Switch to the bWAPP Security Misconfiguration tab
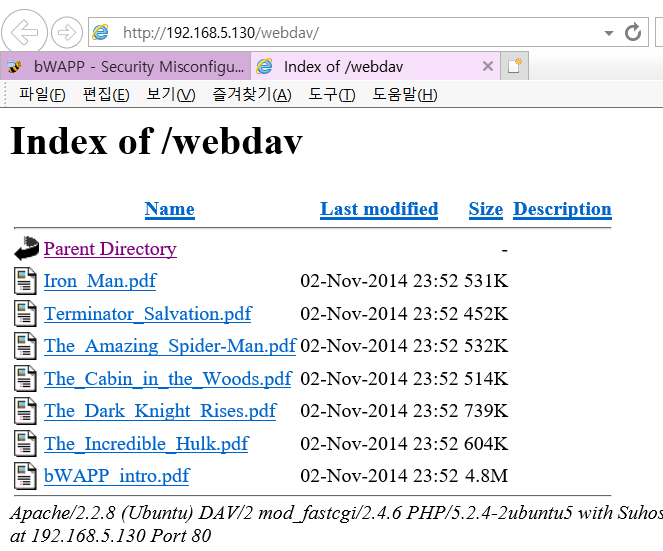 tap(126, 66)
